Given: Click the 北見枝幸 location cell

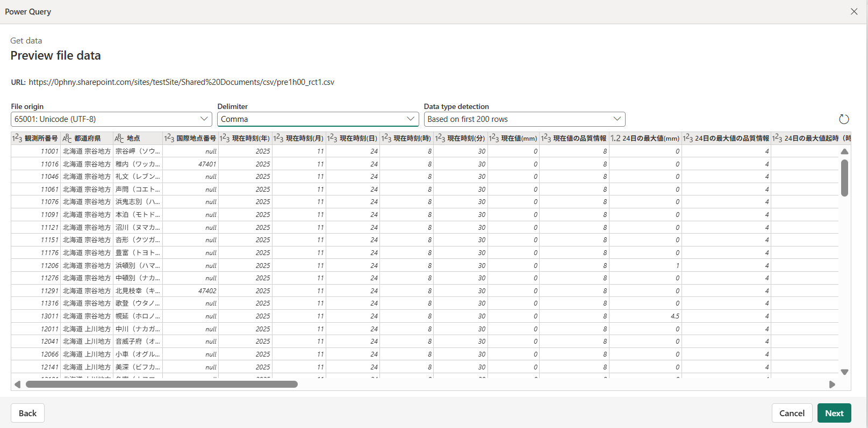Looking at the screenshot, I should pos(138,291).
